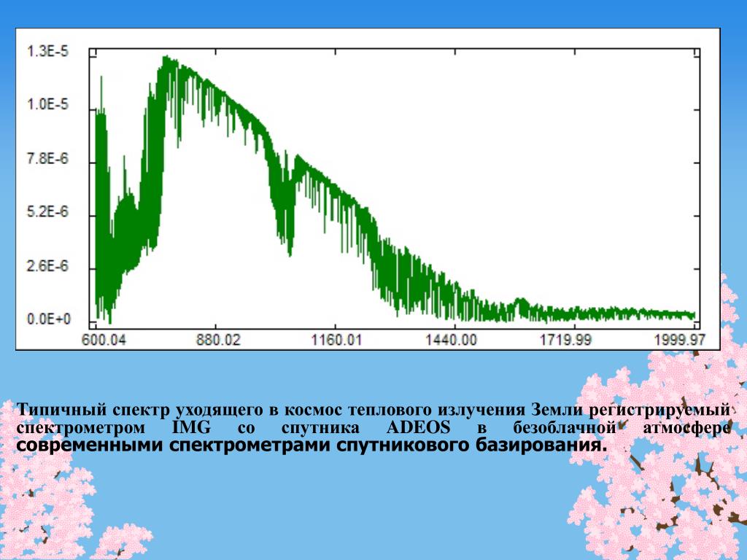Click the 1440.00 x-axis label
Image resolution: width=747 pixels, height=560 pixels.
[451, 340]
